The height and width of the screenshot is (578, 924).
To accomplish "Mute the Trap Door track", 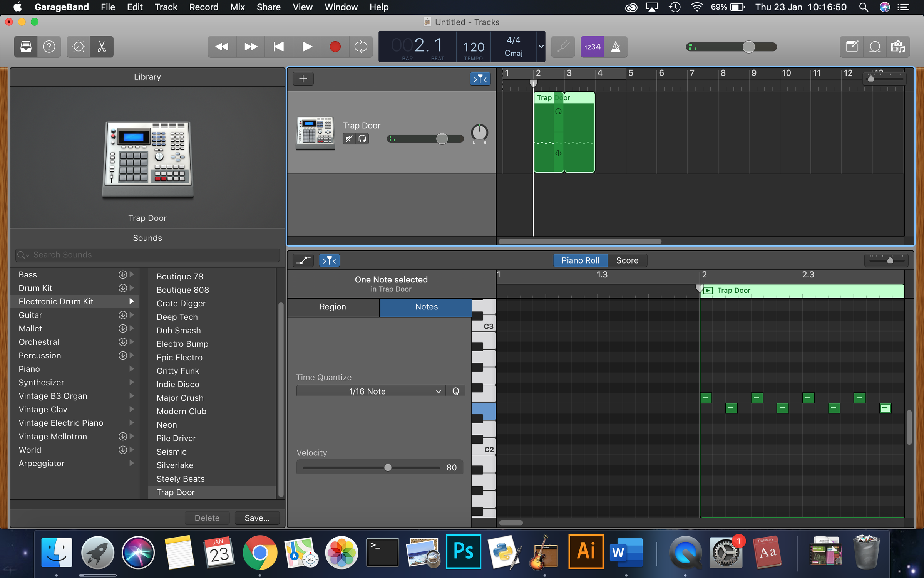I will coord(349,139).
